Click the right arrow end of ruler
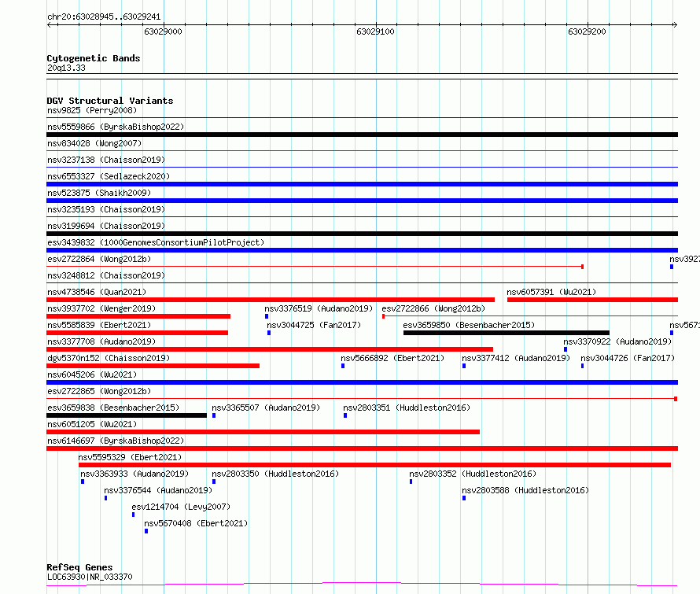 675,24
